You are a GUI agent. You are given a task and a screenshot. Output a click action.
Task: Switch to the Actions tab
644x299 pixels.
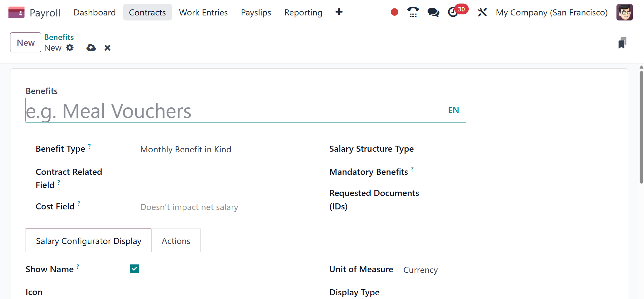click(176, 241)
